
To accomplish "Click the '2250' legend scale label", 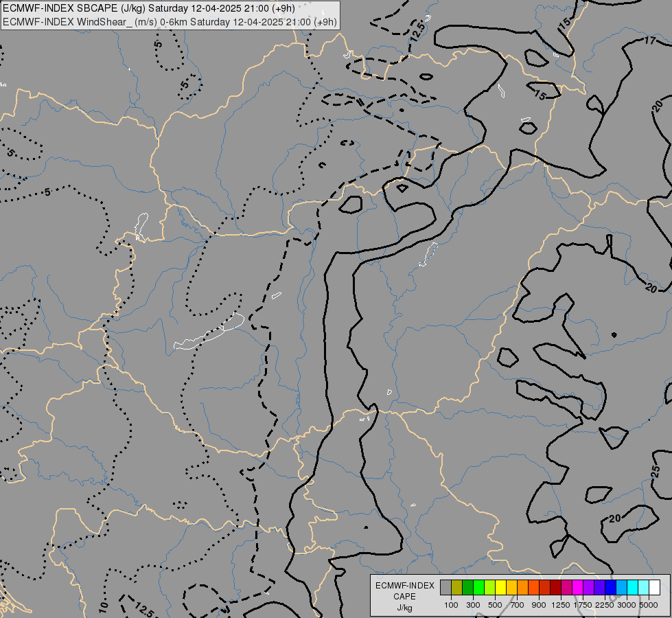I will [605, 605].
